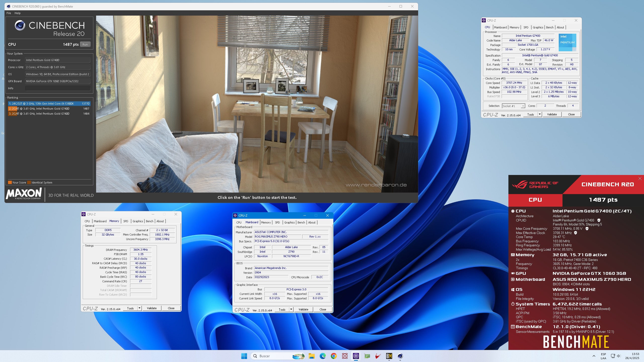
Task: Launch Microsoft Edge from the taskbar
Action: click(323, 356)
